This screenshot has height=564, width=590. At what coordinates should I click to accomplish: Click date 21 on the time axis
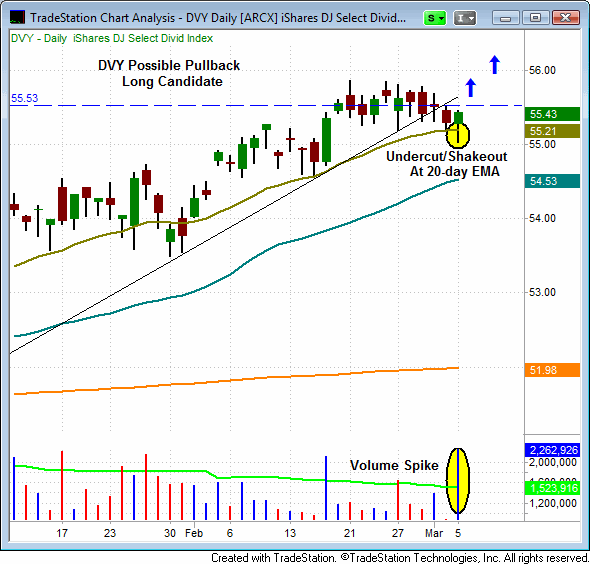tap(350, 533)
